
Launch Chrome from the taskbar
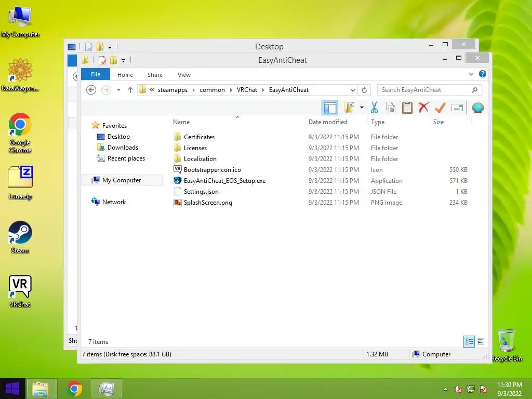click(x=74, y=389)
